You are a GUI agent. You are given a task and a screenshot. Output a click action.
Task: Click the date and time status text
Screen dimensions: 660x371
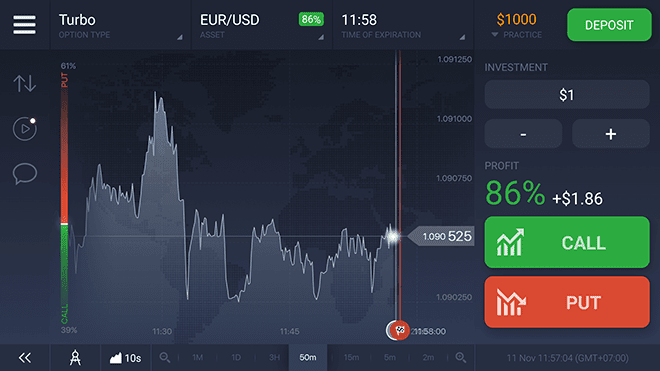point(567,358)
